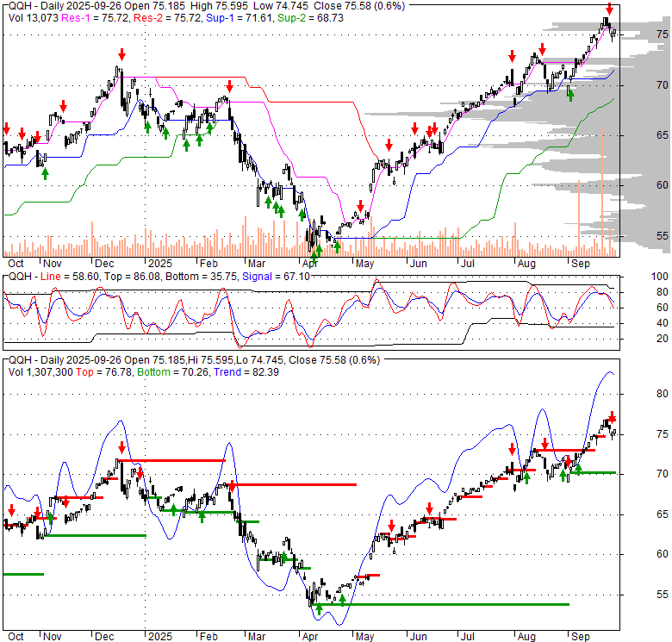Click the 'Jun' label on bottom chart time axis
Image resolution: width=672 pixels, height=642 pixels.
coord(419,637)
